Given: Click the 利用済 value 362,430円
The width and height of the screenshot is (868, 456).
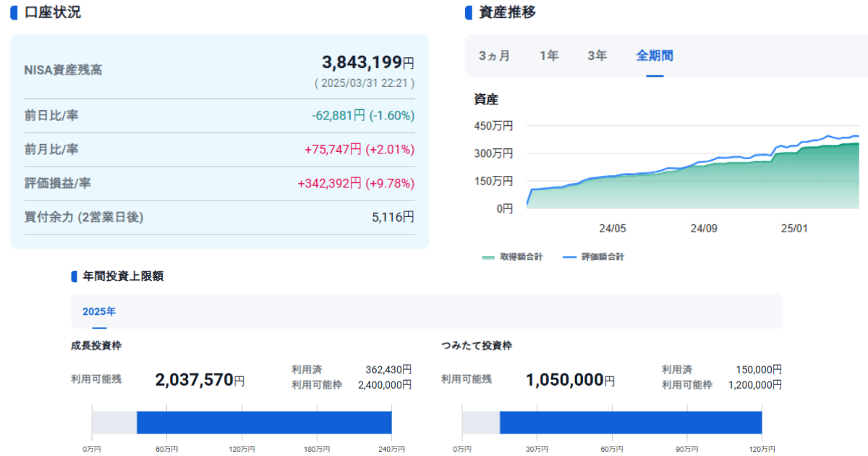Looking at the screenshot, I should 388,370.
